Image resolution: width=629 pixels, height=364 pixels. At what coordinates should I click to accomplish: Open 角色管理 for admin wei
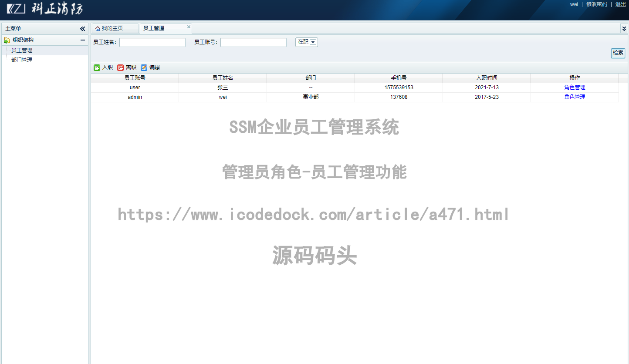[x=575, y=97]
